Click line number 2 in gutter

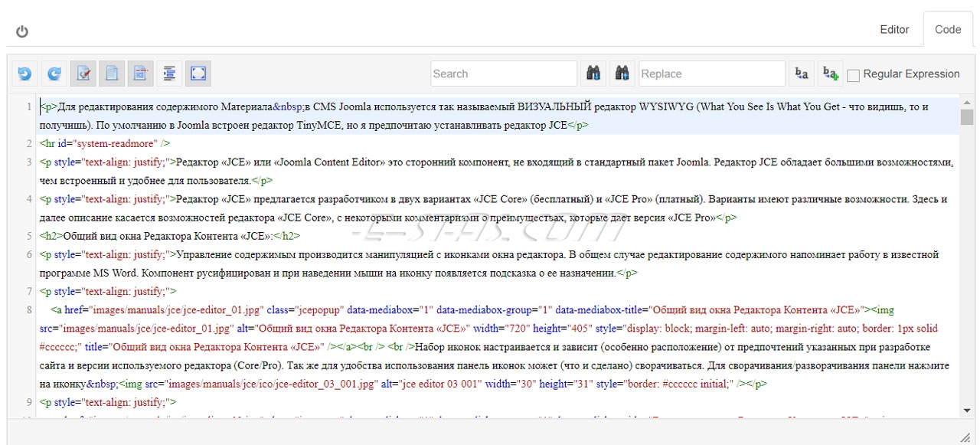[x=29, y=143]
